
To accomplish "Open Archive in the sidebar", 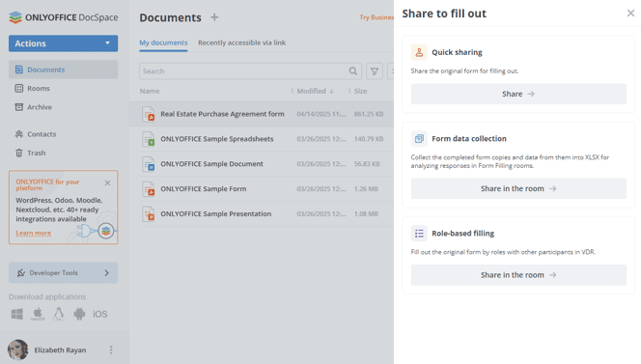I will pyautogui.click(x=40, y=107).
